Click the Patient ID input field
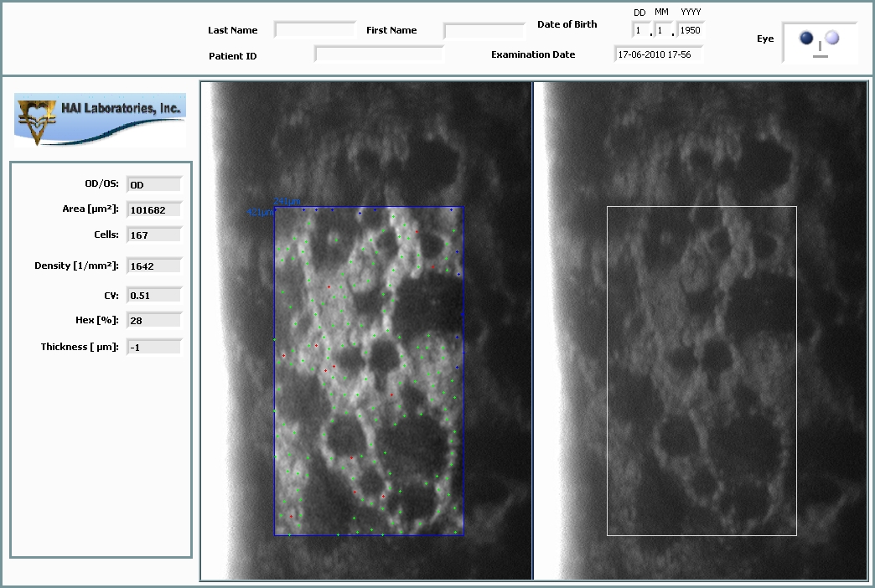This screenshot has width=875, height=588. pos(379,54)
